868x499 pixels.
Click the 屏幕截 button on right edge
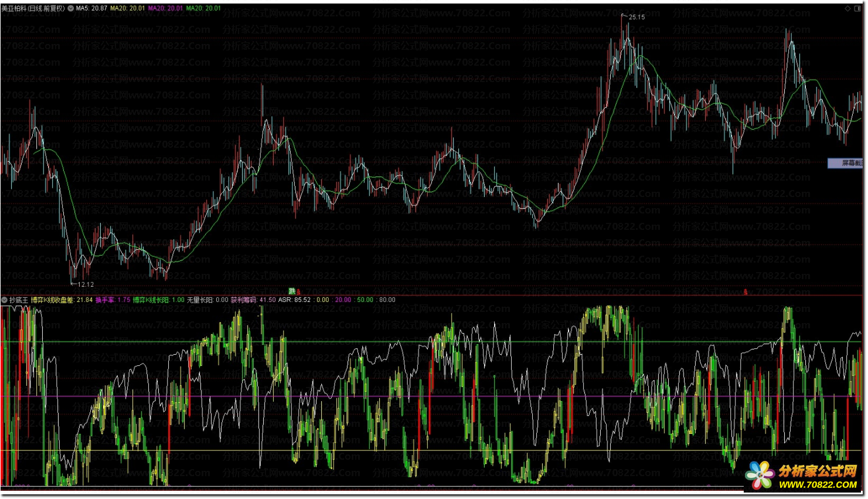[845, 163]
